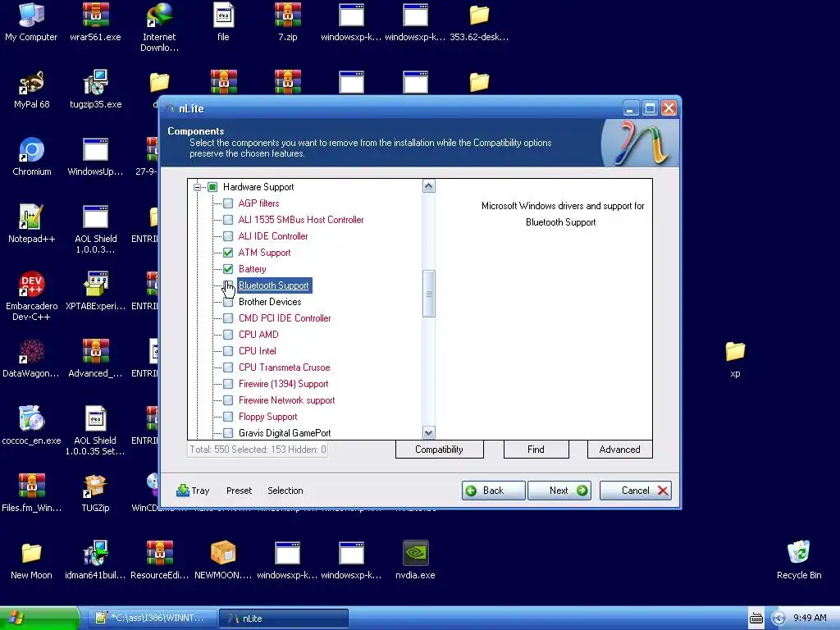Click the Advanced button
Image resolution: width=840 pixels, height=630 pixels.
point(620,450)
